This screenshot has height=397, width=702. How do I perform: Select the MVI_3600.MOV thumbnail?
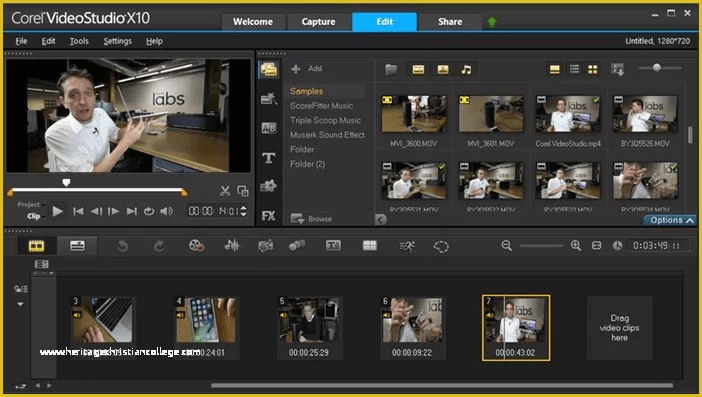coord(414,114)
